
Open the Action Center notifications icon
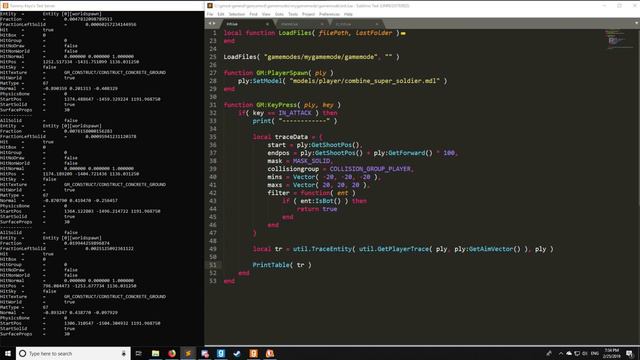[x=630, y=353]
